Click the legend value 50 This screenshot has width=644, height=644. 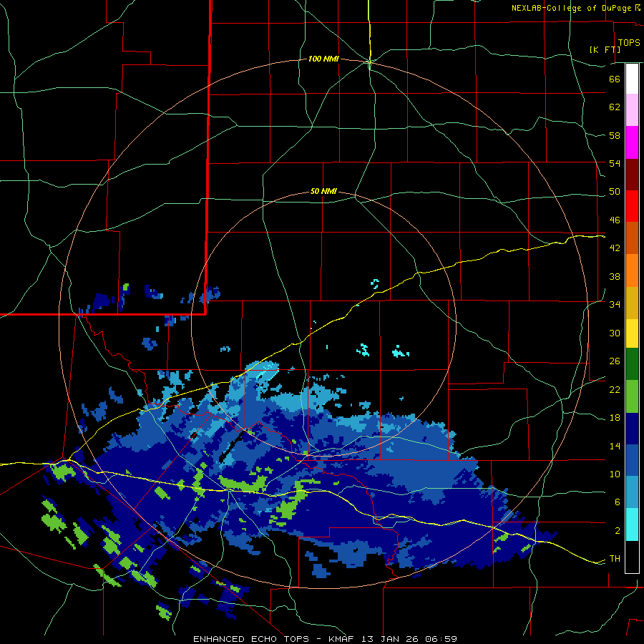coord(615,192)
